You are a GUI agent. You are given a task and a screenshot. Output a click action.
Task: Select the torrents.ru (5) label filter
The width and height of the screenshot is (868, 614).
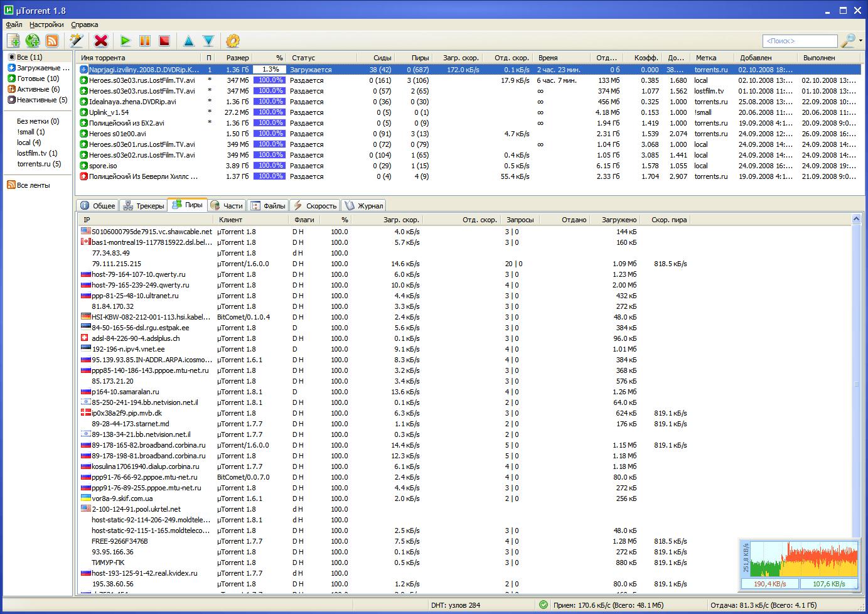[x=39, y=164]
